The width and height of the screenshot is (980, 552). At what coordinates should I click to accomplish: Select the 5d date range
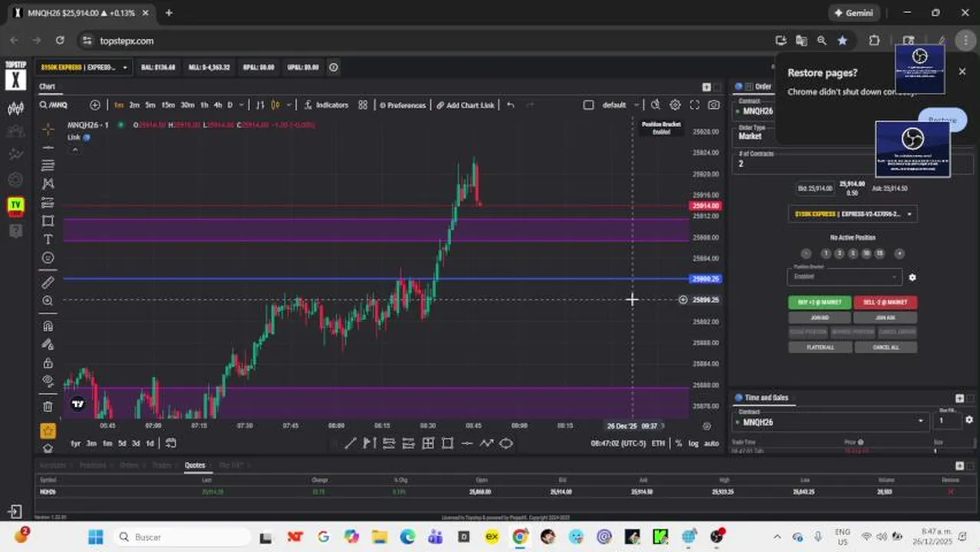coord(122,443)
